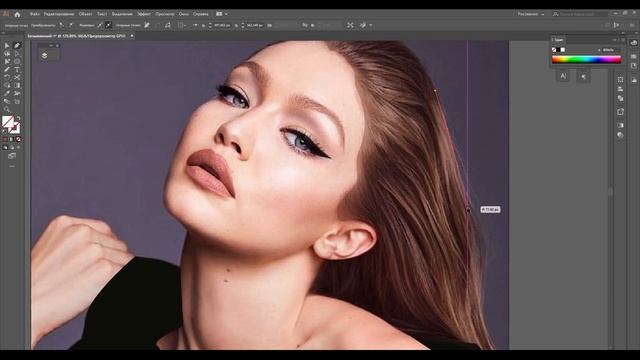640x360 pixels.
Task: Click the change screen mode icon
Action: click(12, 156)
